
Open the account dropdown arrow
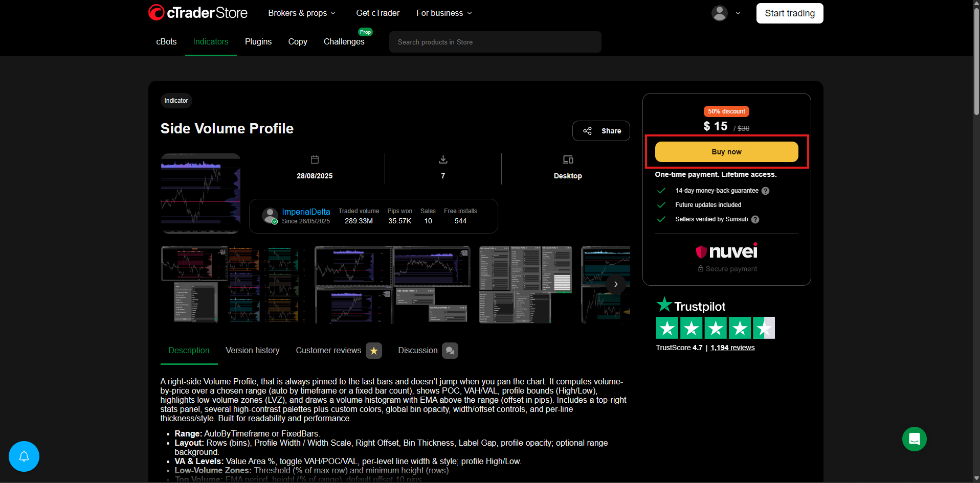pos(738,13)
